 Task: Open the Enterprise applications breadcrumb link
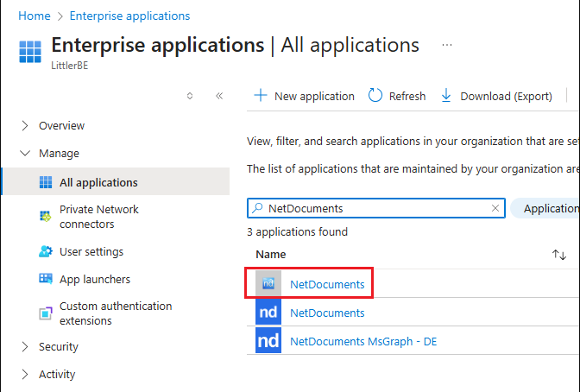[x=129, y=16]
